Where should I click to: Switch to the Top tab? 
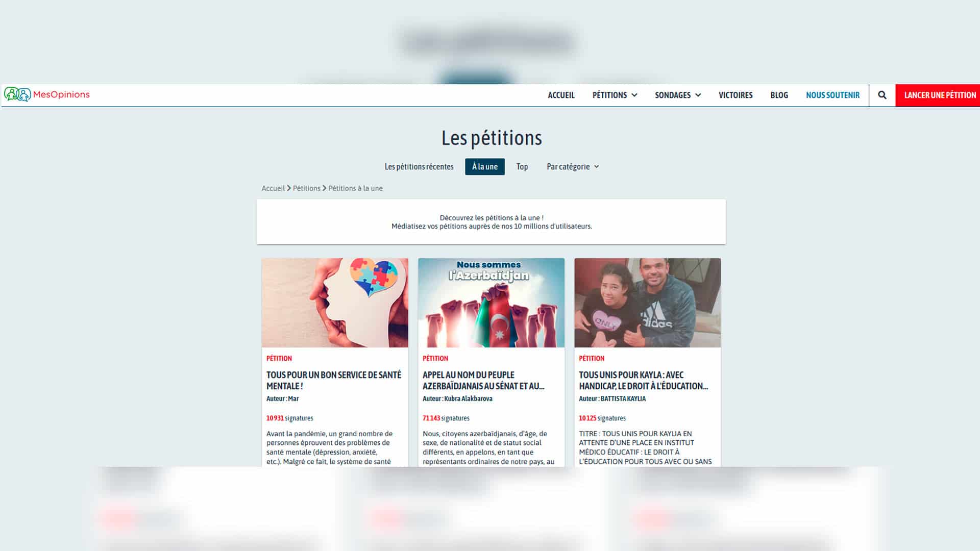coord(522,167)
